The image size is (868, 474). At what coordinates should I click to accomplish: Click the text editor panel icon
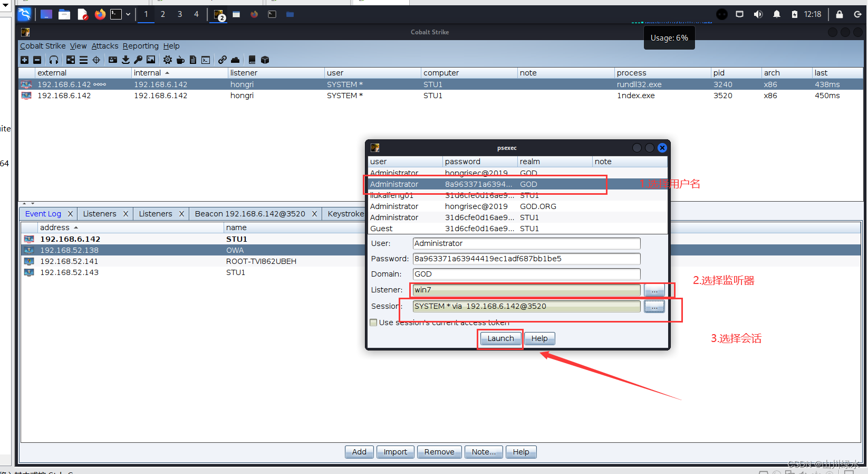point(83,14)
